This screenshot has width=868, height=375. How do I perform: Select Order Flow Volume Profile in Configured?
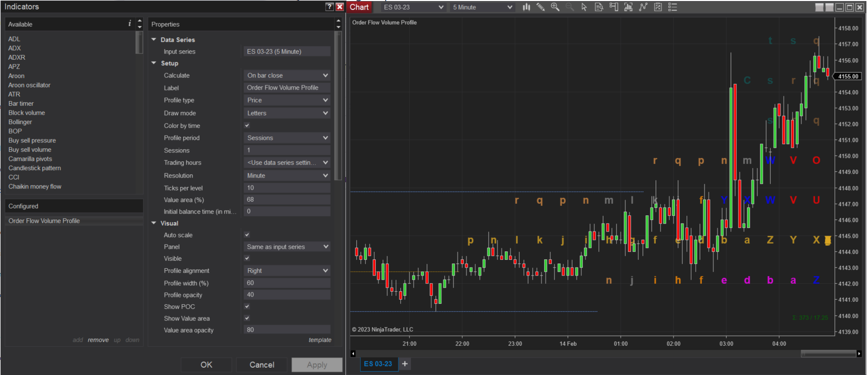pyautogui.click(x=74, y=220)
